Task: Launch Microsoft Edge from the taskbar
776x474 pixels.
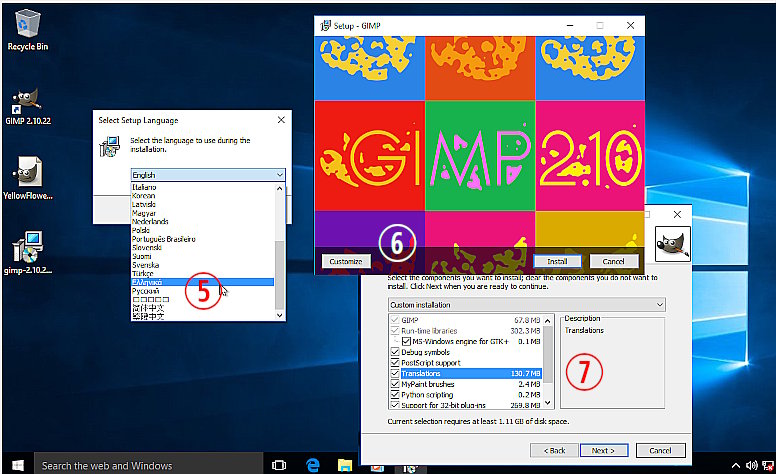Action: coord(312,465)
